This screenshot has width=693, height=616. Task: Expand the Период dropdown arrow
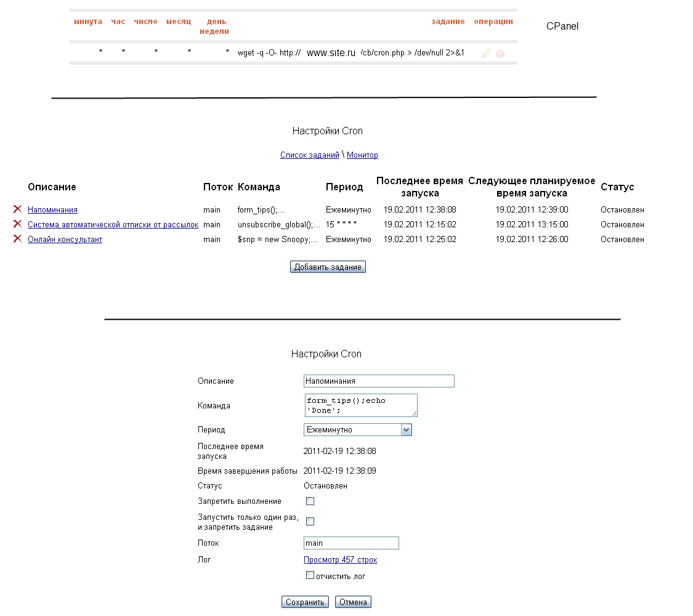click(x=406, y=430)
